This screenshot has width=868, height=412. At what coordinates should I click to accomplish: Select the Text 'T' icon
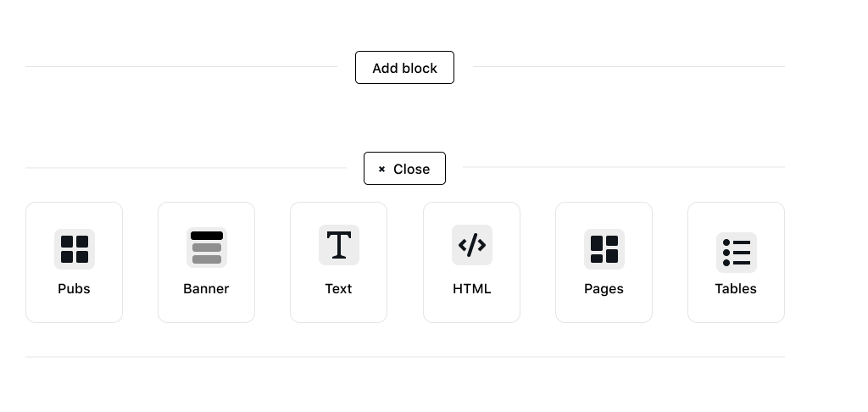pos(339,245)
